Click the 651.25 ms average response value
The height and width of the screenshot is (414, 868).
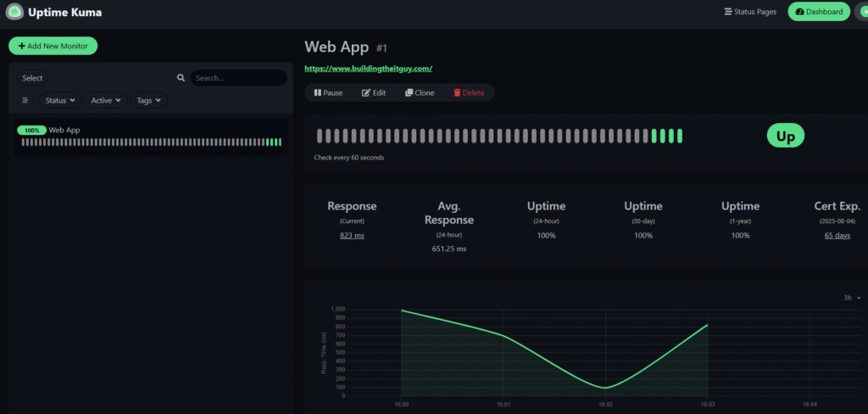point(449,249)
